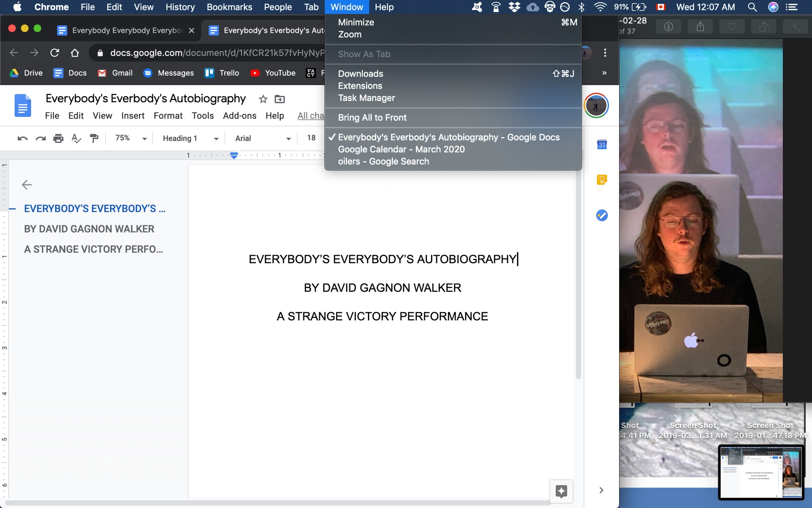Click Chrome forward navigation arrow
This screenshot has width=812, height=508.
pos(34,53)
